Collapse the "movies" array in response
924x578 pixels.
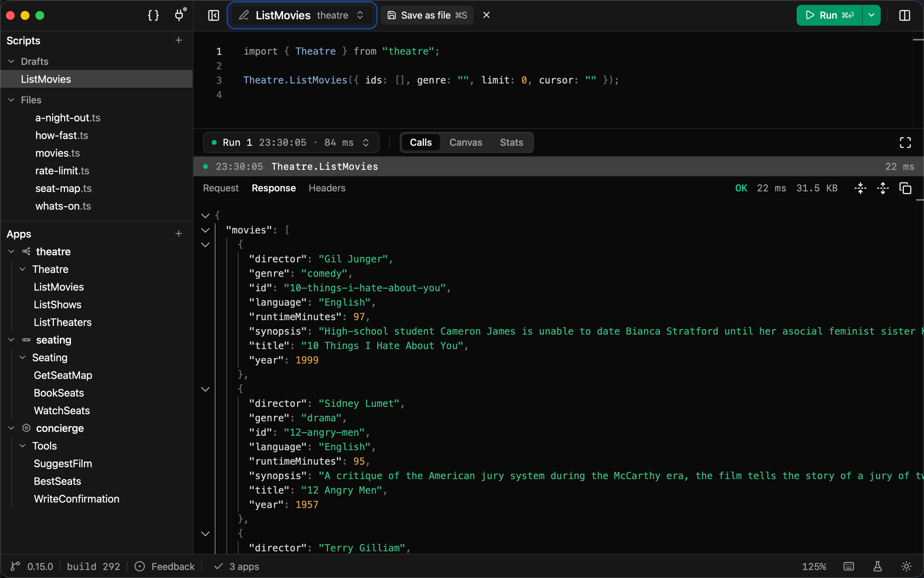tap(205, 230)
